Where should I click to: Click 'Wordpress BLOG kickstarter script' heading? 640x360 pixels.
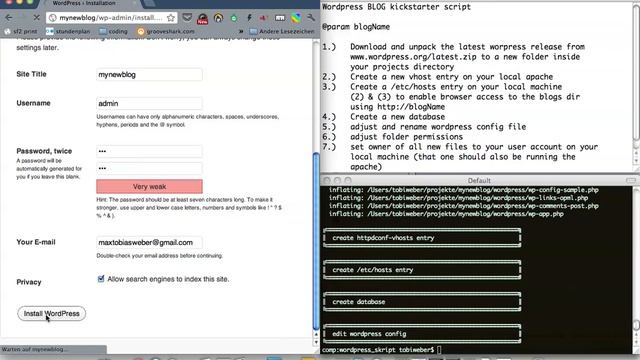396,7
